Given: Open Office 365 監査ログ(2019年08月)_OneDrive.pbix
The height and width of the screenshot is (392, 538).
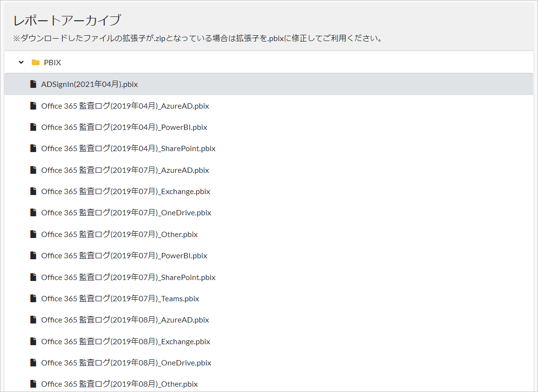Looking at the screenshot, I should [126, 363].
